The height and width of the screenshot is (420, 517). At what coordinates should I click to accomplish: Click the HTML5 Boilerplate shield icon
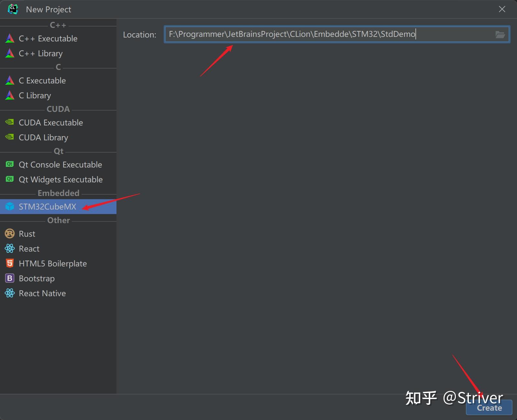coord(10,263)
